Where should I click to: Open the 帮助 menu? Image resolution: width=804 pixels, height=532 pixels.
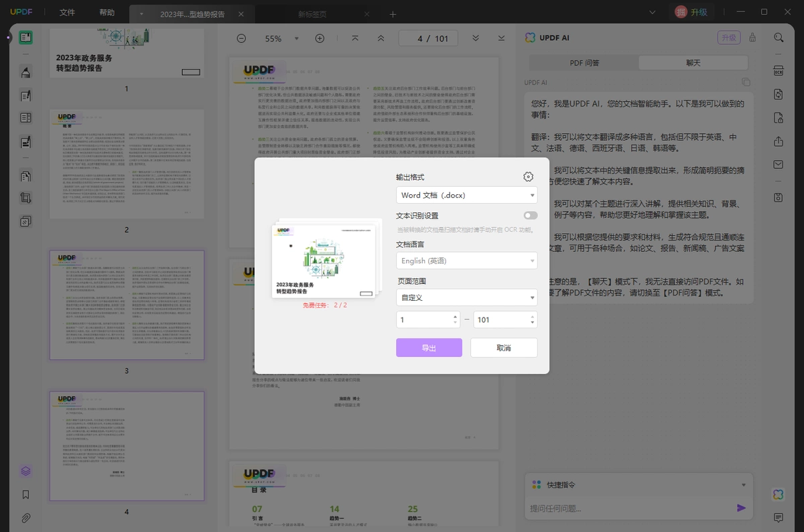pyautogui.click(x=107, y=13)
